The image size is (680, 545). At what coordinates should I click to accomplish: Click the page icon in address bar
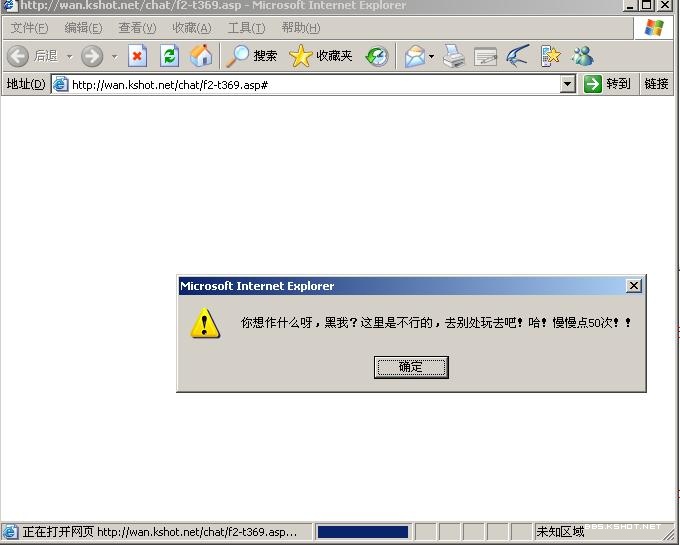60,84
